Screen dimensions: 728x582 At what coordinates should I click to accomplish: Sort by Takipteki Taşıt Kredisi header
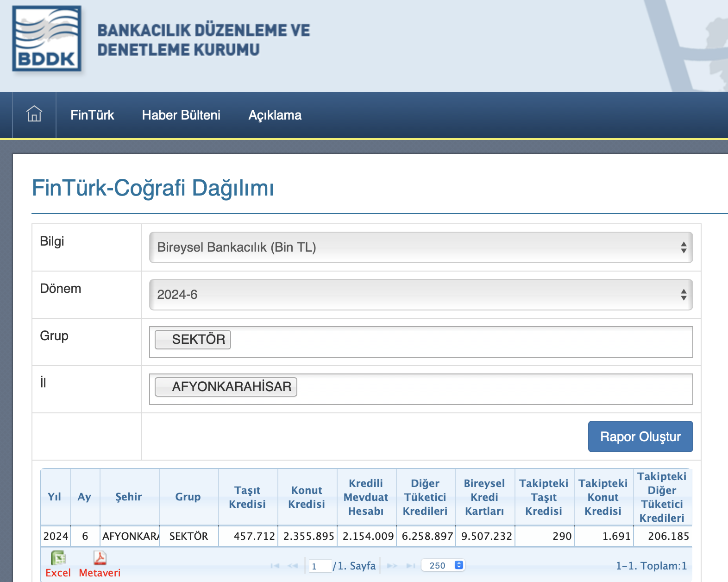click(x=544, y=497)
